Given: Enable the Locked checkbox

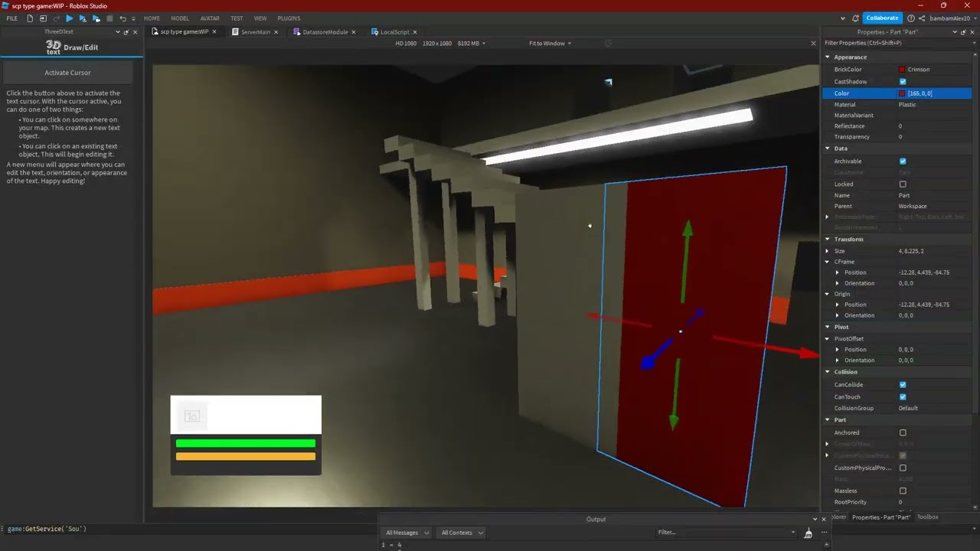Looking at the screenshot, I should (x=903, y=184).
